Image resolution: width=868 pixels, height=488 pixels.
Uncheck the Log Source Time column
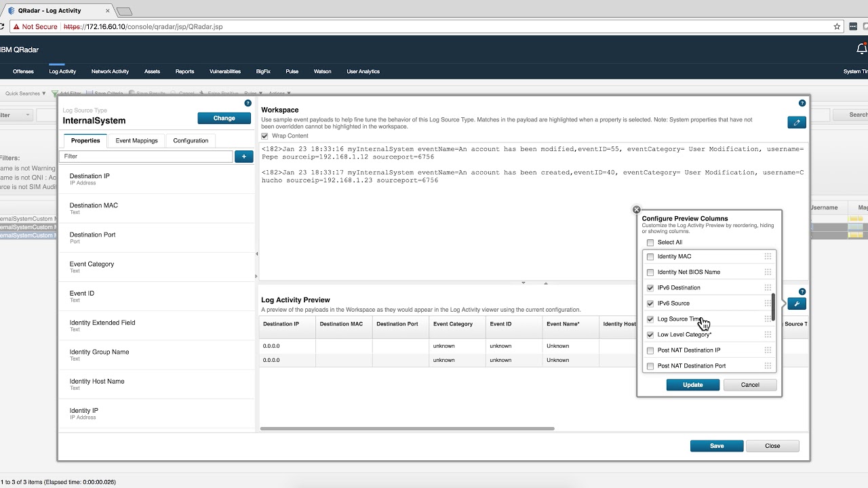point(650,319)
